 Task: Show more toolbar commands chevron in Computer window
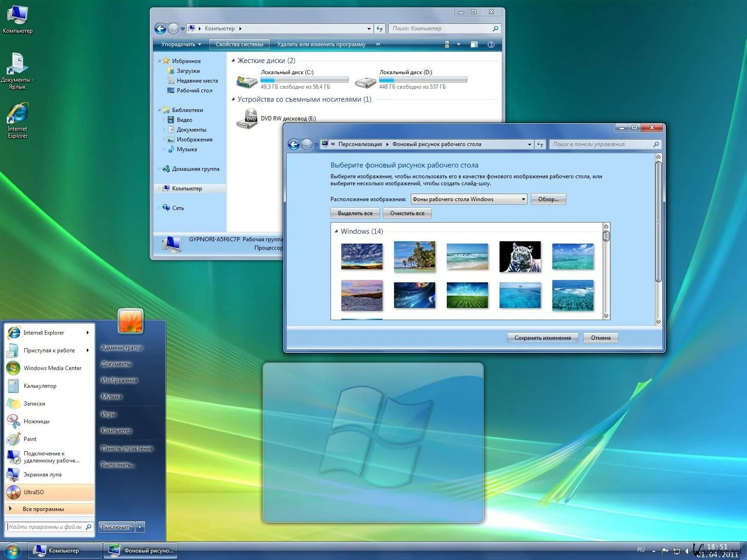point(378,44)
